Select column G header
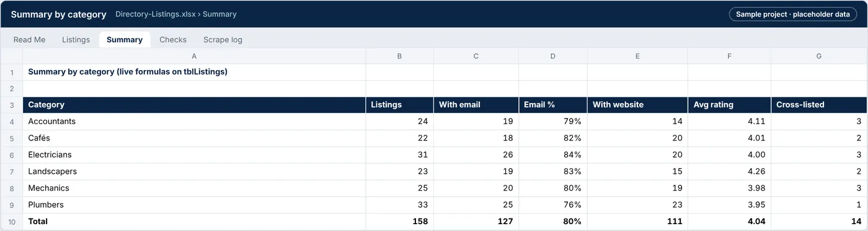This screenshot has height=231, width=868. click(x=819, y=56)
